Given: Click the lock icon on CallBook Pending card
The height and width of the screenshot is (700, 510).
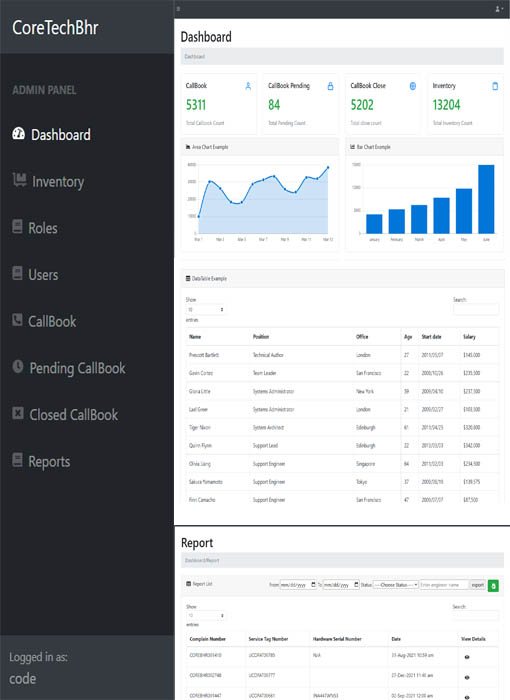Looking at the screenshot, I should coord(330,86).
